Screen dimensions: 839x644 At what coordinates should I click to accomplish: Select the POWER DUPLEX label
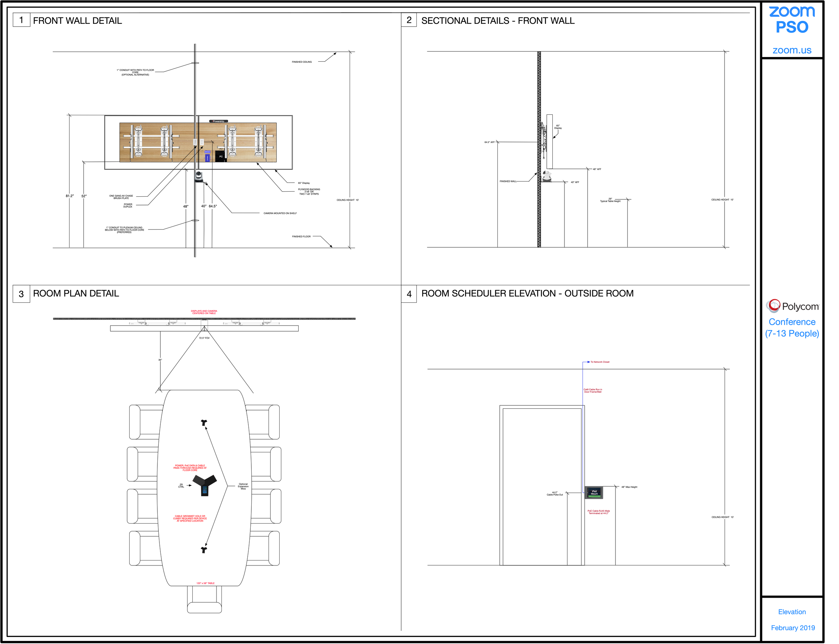point(128,205)
